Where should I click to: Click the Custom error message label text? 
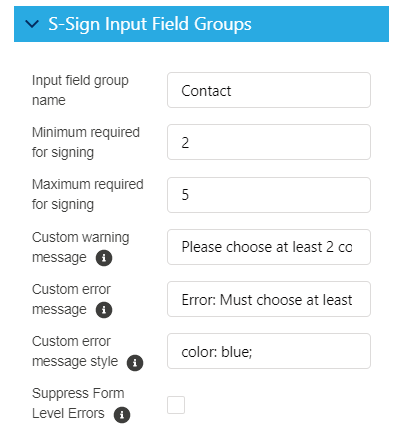[71, 299]
